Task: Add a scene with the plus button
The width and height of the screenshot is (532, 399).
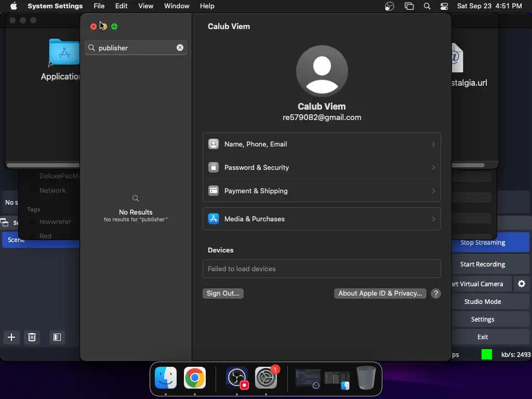Action: pos(11,337)
